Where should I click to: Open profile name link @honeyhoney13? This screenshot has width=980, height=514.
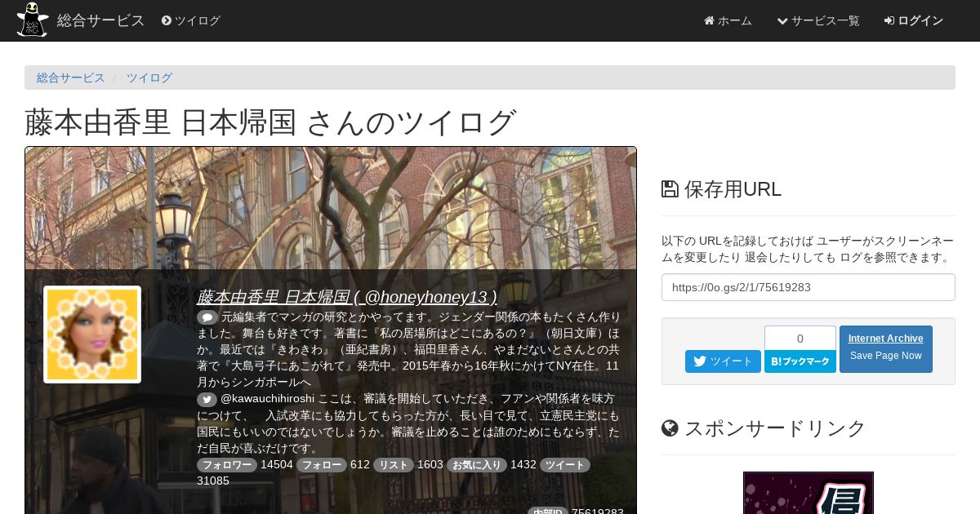click(346, 296)
